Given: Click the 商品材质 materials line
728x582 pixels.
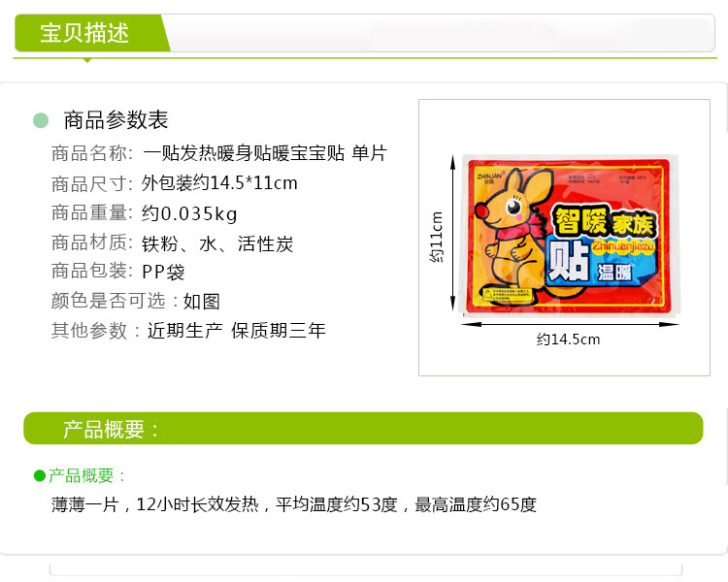Looking at the screenshot, I should (x=172, y=242).
